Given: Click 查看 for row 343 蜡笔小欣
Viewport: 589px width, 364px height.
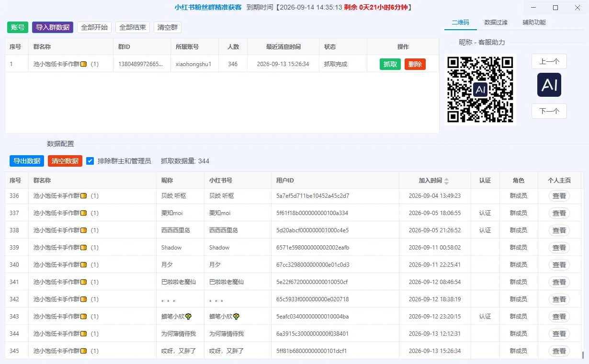Looking at the screenshot, I should coord(559,317).
